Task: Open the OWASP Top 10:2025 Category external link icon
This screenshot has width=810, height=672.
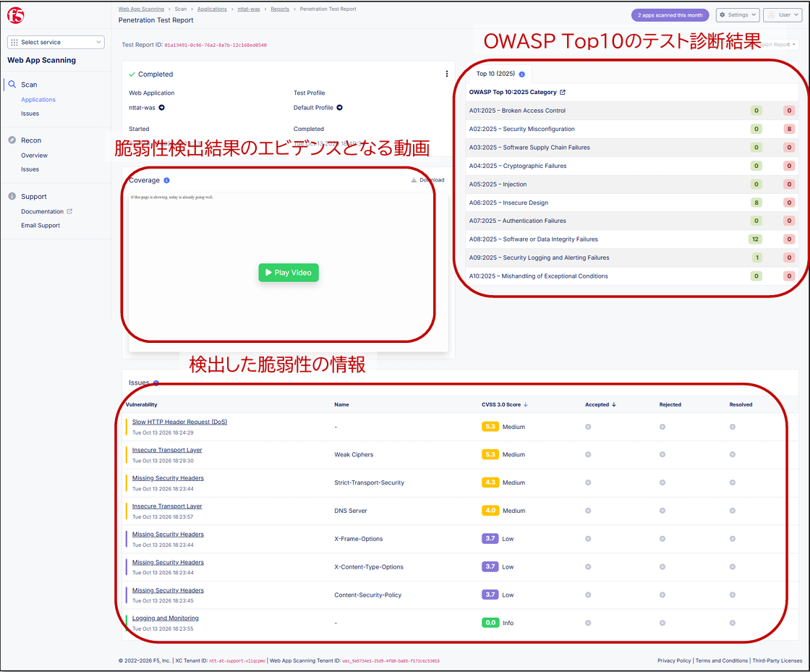Action: click(563, 92)
